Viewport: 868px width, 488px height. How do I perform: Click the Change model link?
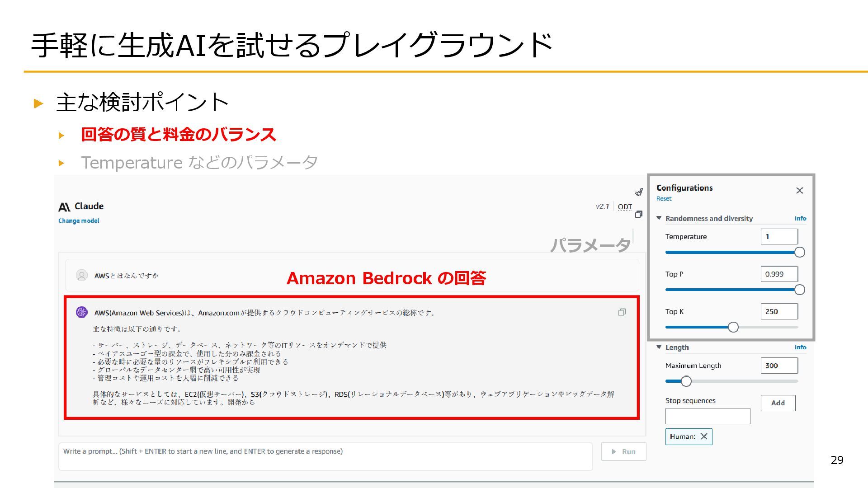pos(79,221)
